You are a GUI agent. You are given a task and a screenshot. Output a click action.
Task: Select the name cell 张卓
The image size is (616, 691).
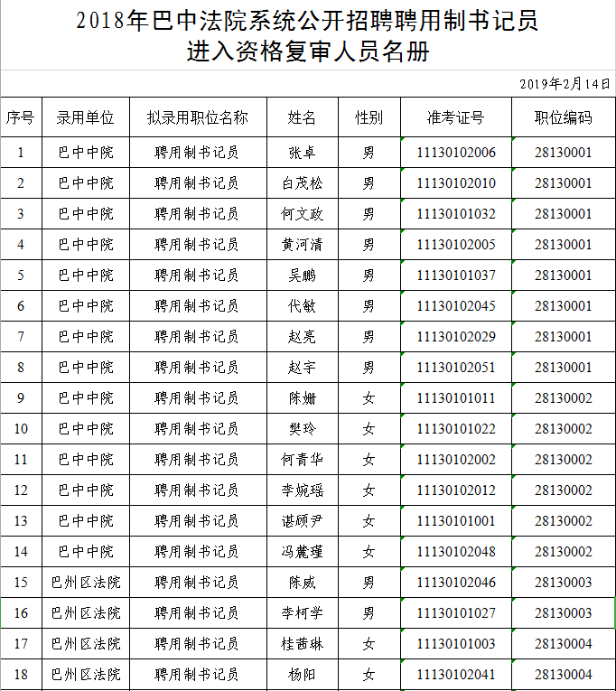point(302,153)
